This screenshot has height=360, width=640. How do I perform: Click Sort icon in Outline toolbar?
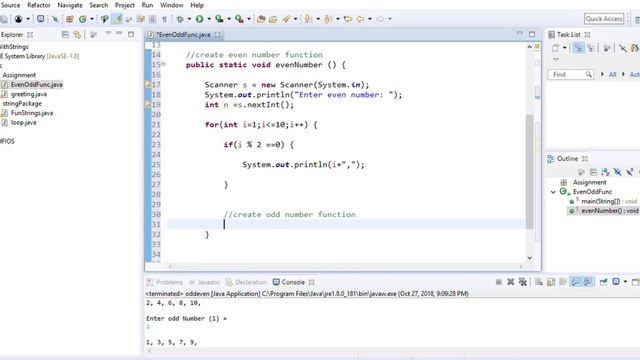(x=605, y=172)
